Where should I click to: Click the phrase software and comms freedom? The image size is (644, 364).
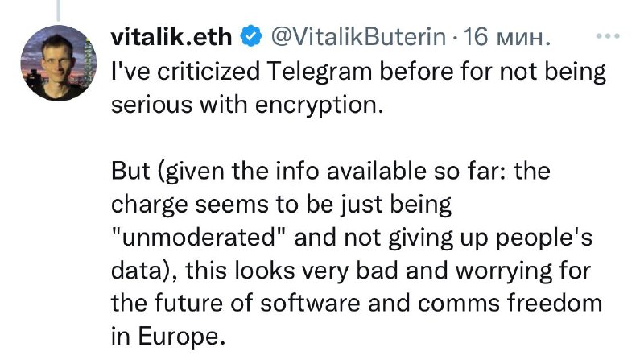point(431,303)
